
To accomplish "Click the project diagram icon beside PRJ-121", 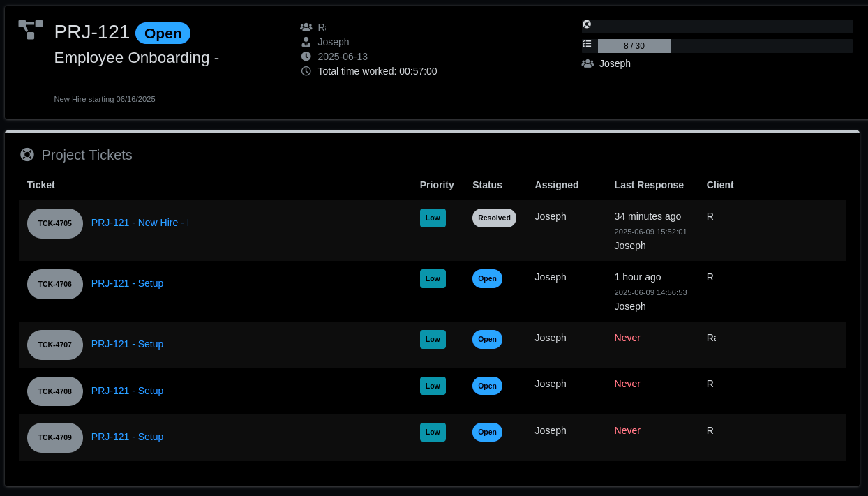I will click(x=31, y=29).
